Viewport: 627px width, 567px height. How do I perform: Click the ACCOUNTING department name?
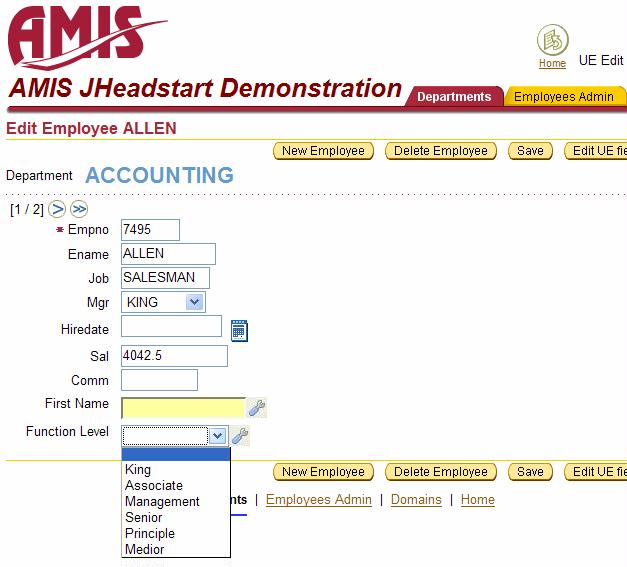point(160,175)
